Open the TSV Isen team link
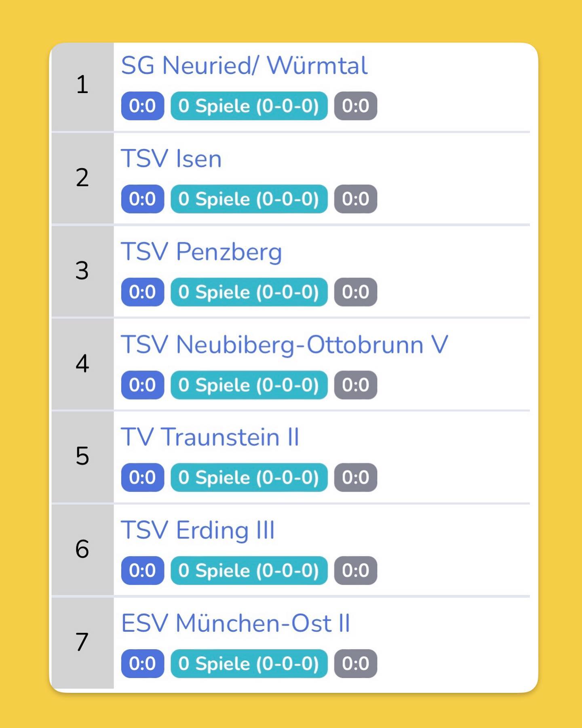Screen dimensions: 582x728 [171, 159]
